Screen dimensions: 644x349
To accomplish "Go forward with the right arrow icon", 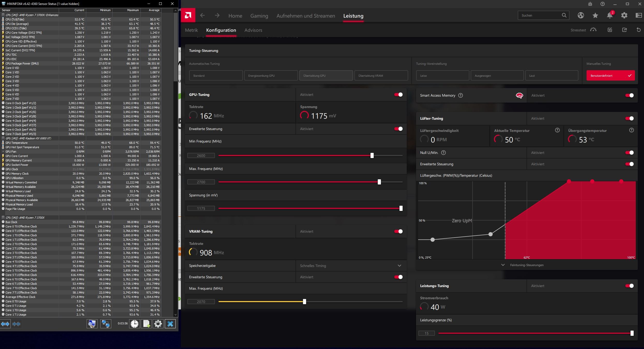I will pos(217,16).
